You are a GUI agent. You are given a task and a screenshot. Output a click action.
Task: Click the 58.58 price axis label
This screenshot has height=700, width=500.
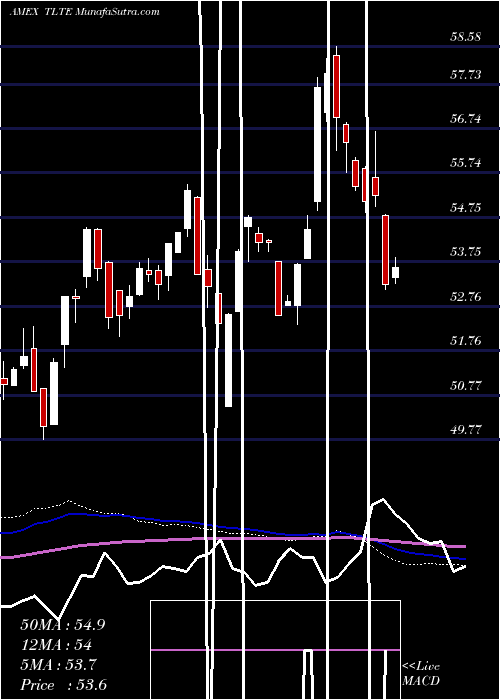click(x=466, y=37)
